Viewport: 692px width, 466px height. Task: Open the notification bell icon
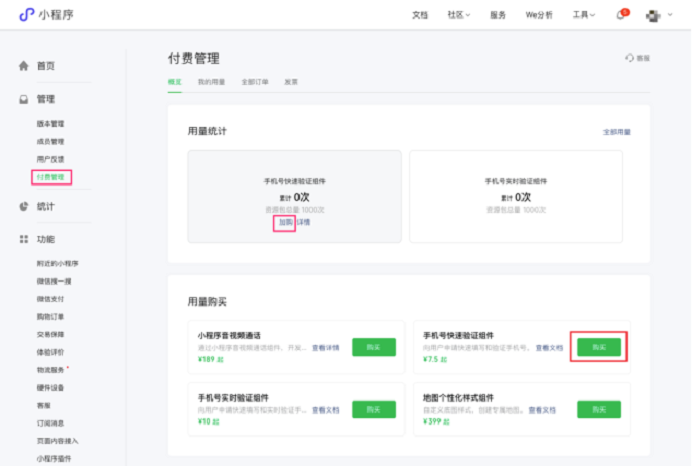[621, 16]
